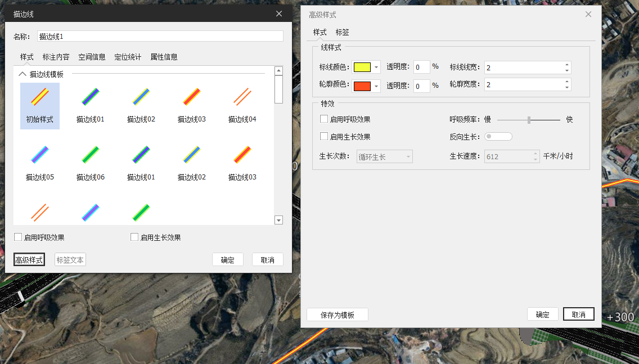639x364 pixels.
Task: Pick the 描边线01 template in first row
Action: click(x=90, y=97)
